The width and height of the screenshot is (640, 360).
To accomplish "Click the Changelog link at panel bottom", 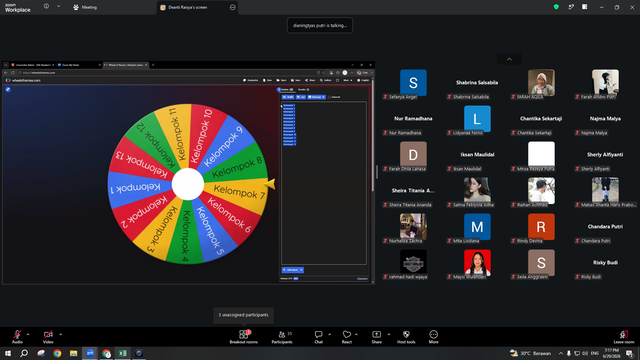I will pyautogui.click(x=362, y=279).
